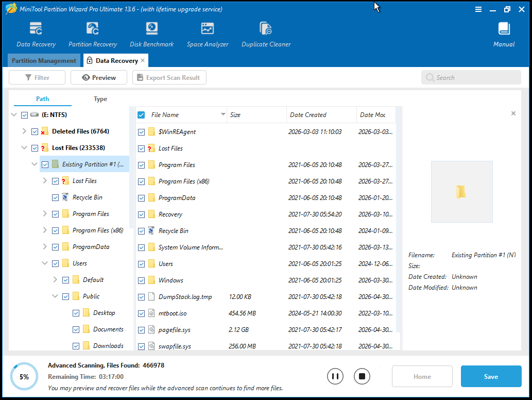532x400 pixels.
Task: Pause the advanced scan
Action: (x=335, y=376)
